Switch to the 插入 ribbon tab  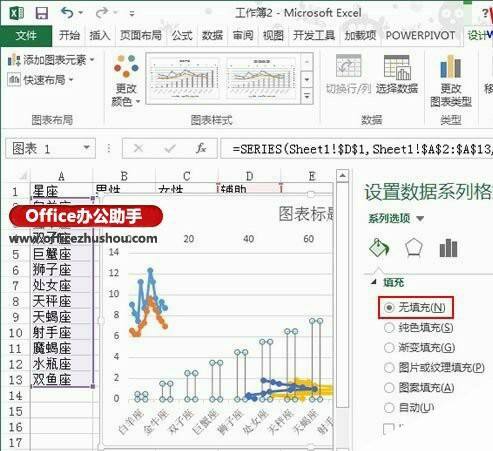click(x=100, y=35)
